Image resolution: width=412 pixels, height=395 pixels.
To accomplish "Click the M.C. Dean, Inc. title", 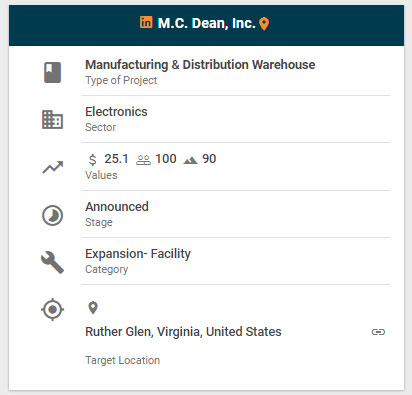I will [x=206, y=23].
